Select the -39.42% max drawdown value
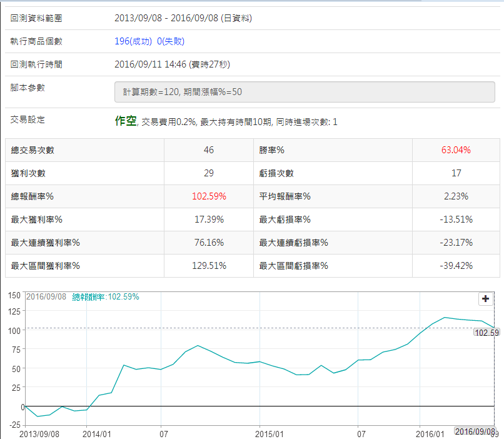Viewport: 504px width, 439px height. pos(456,266)
